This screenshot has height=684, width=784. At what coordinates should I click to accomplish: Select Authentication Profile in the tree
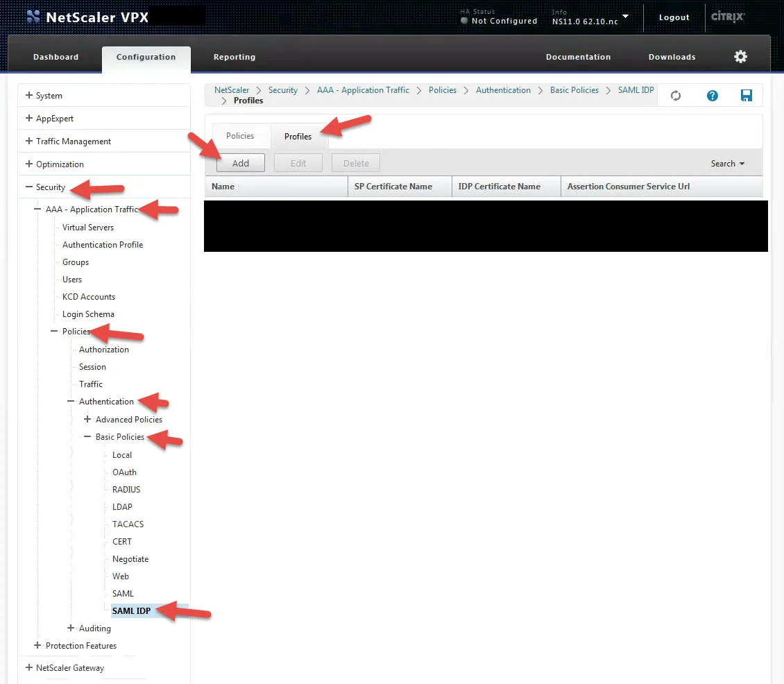pos(103,244)
